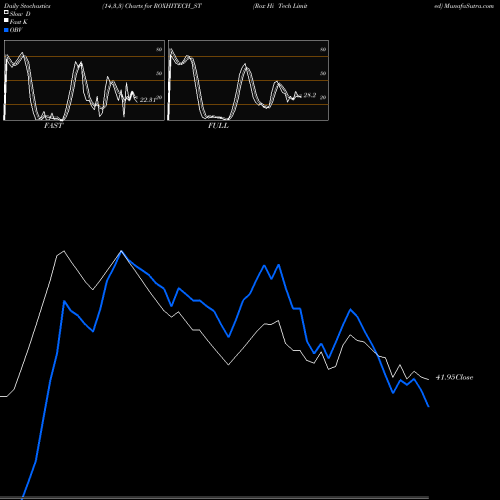
Task: Click the 'OBV' legend label
Action: (x=16, y=30)
